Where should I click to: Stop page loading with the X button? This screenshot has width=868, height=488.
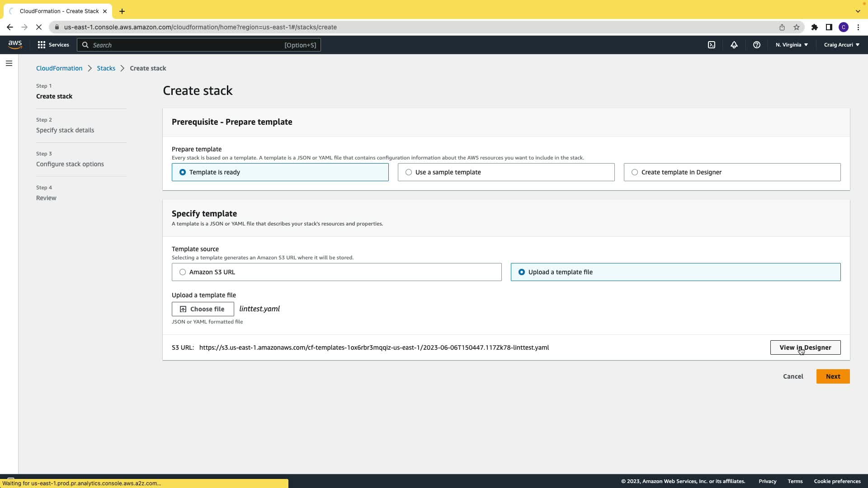[x=39, y=27]
